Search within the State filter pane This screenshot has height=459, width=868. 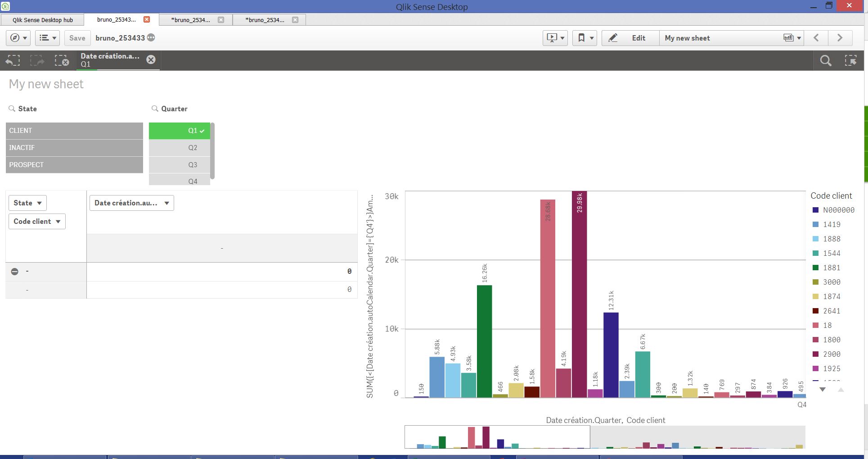pyautogui.click(x=12, y=109)
